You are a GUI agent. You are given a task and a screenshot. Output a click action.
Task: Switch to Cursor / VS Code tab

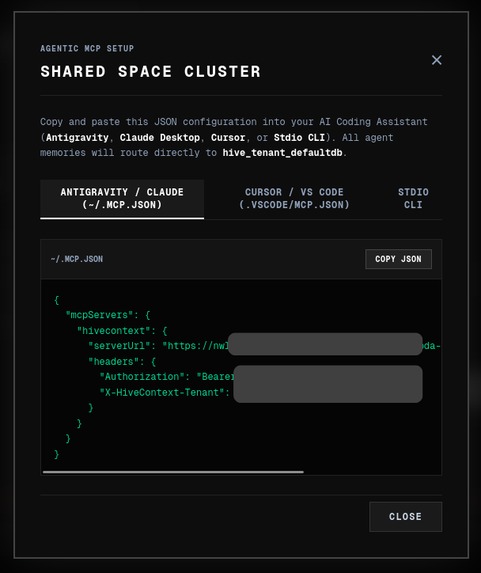tap(294, 198)
